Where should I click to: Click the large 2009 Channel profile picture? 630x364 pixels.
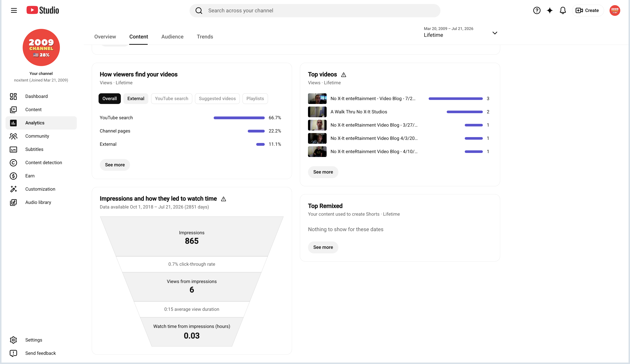pos(41,47)
